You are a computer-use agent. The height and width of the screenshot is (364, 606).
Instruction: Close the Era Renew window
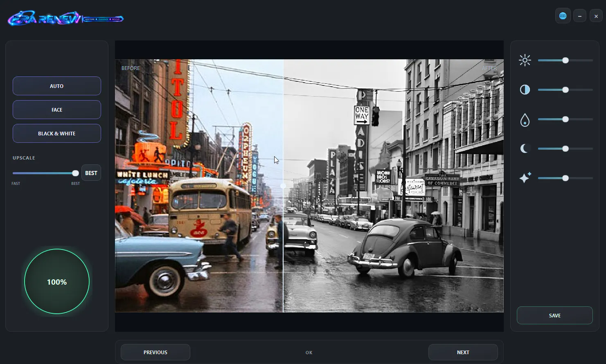(x=596, y=16)
